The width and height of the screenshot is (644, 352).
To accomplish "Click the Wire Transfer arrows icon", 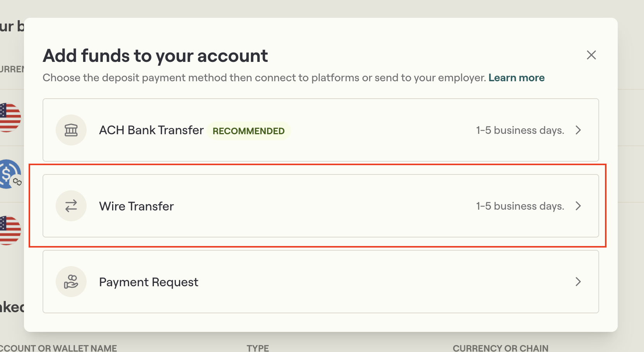I will [x=71, y=206].
